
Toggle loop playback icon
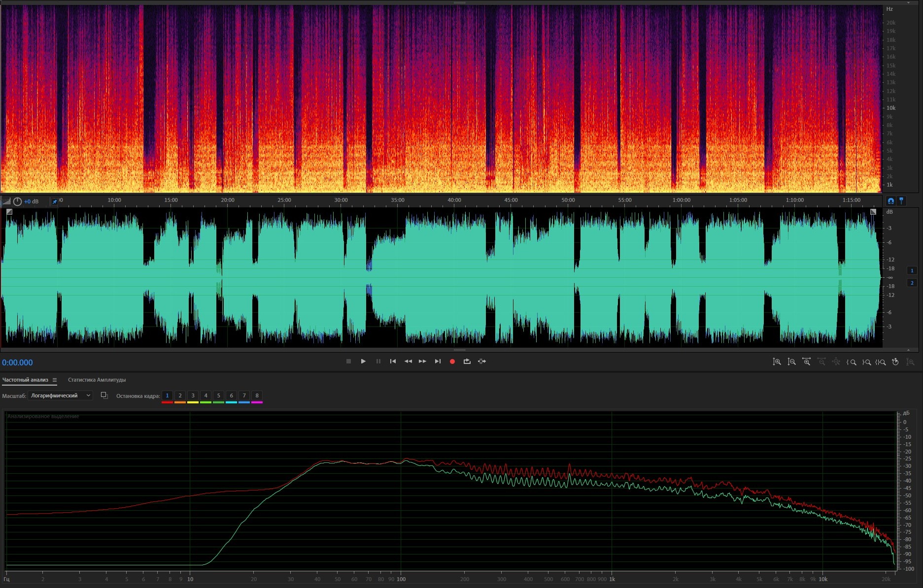tap(467, 361)
